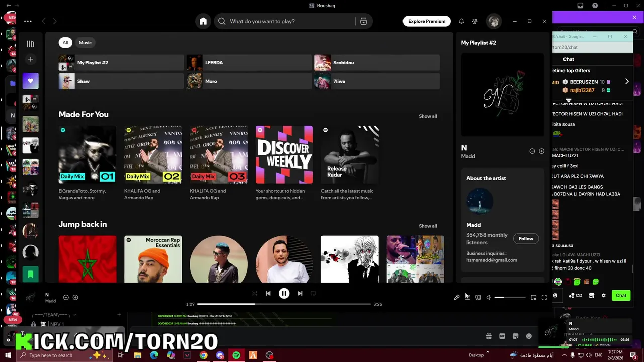Open the Moro tile
644x362 pixels.
[x=249, y=81]
